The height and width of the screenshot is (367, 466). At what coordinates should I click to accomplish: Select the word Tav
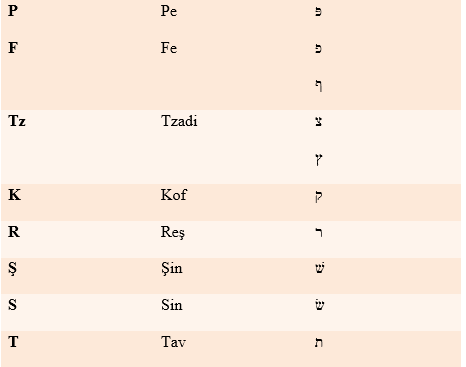point(173,342)
